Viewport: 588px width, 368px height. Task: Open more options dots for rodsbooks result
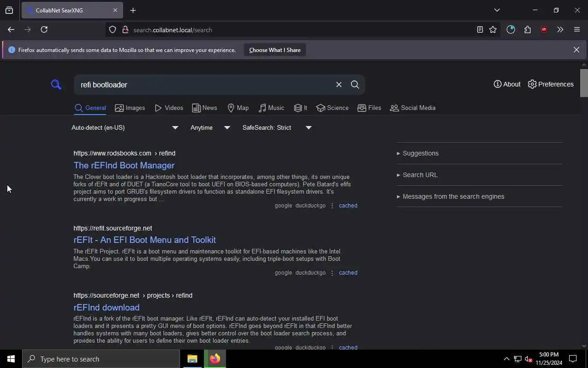coord(332,206)
